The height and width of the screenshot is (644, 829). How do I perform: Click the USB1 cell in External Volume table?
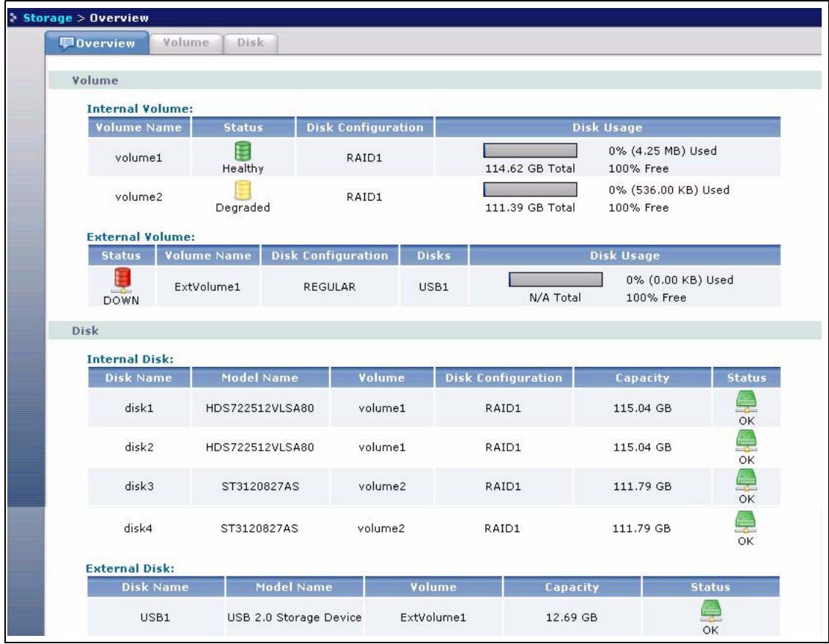click(433, 287)
